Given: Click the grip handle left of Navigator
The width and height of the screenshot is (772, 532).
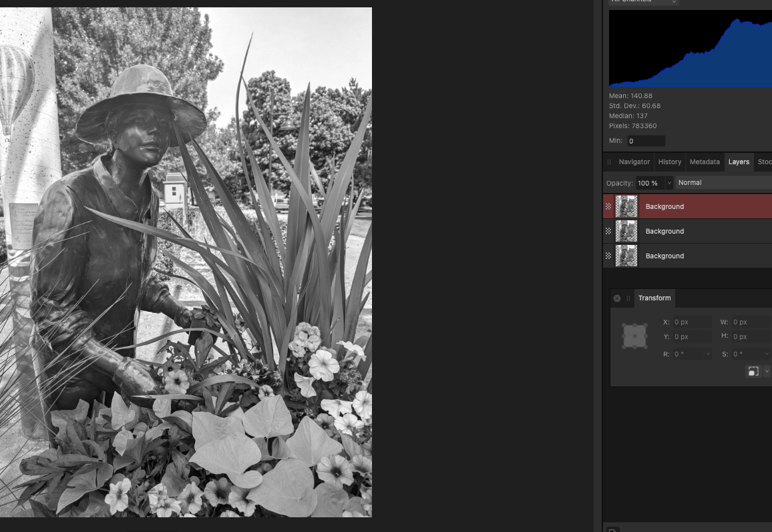Looking at the screenshot, I should (x=609, y=162).
